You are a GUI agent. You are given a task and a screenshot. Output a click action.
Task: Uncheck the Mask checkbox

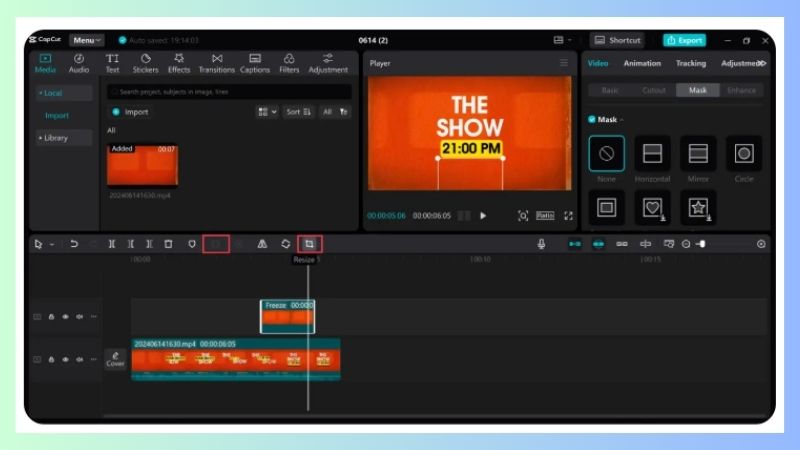pos(592,119)
